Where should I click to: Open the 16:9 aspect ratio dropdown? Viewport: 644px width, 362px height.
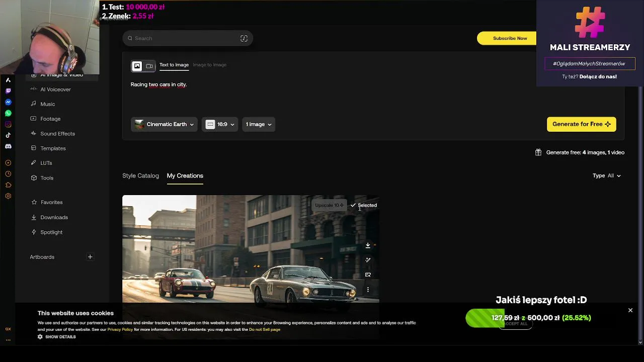[x=220, y=124]
